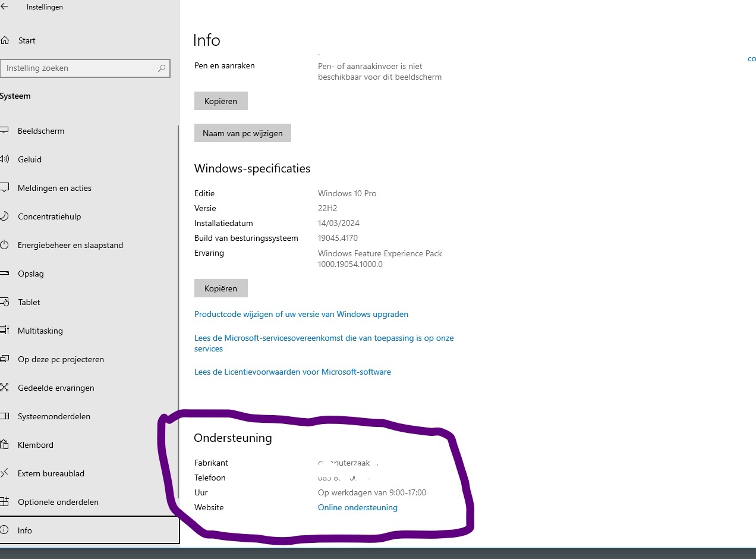Open the Microsoft-servicesovereenkomst link
The height and width of the screenshot is (559, 756).
click(323, 338)
